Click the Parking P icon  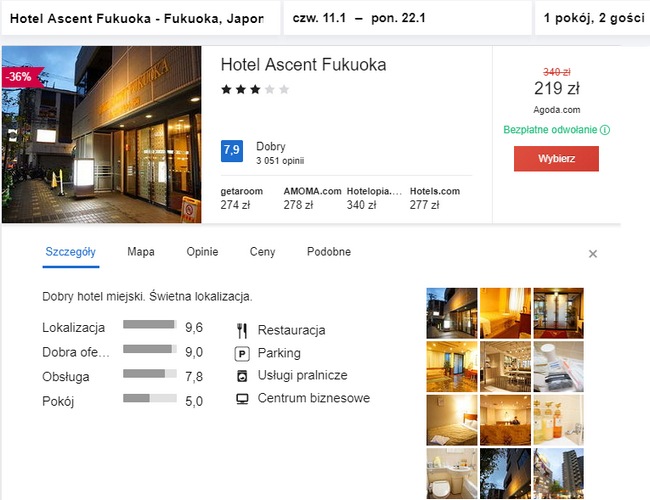pos(241,353)
